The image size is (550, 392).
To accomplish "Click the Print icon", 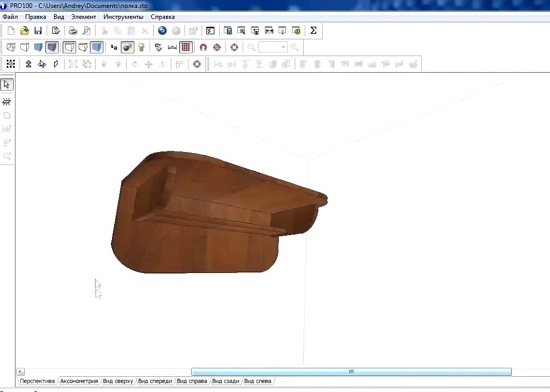I will tap(73, 31).
